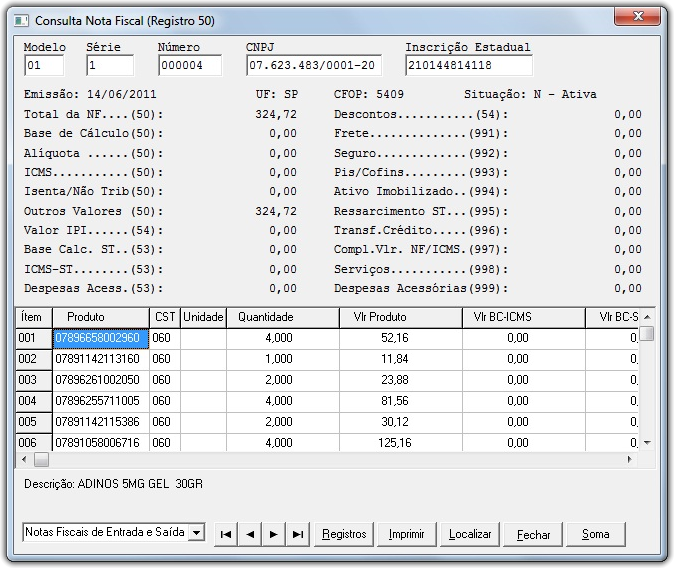674x568 pixels.
Task: Click the Situação: N - Ativa text
Action: tap(530, 95)
